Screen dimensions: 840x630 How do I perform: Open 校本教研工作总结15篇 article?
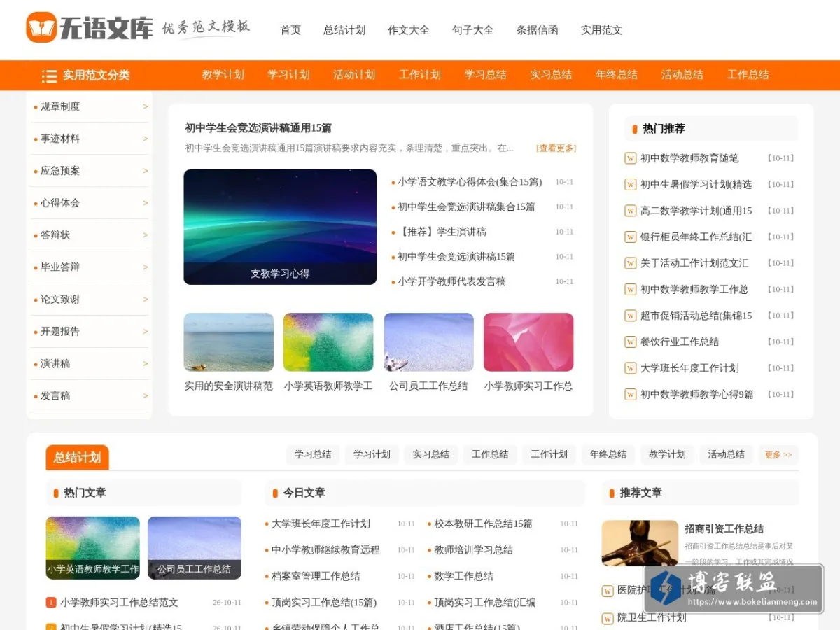[483, 524]
